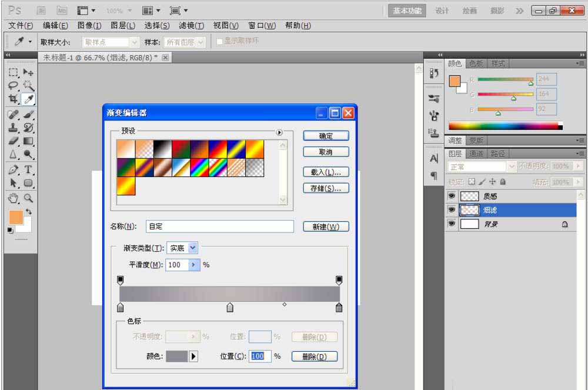Toggle lock transparent pixels in Layers panel
The width and height of the screenshot is (588, 390).
472,182
